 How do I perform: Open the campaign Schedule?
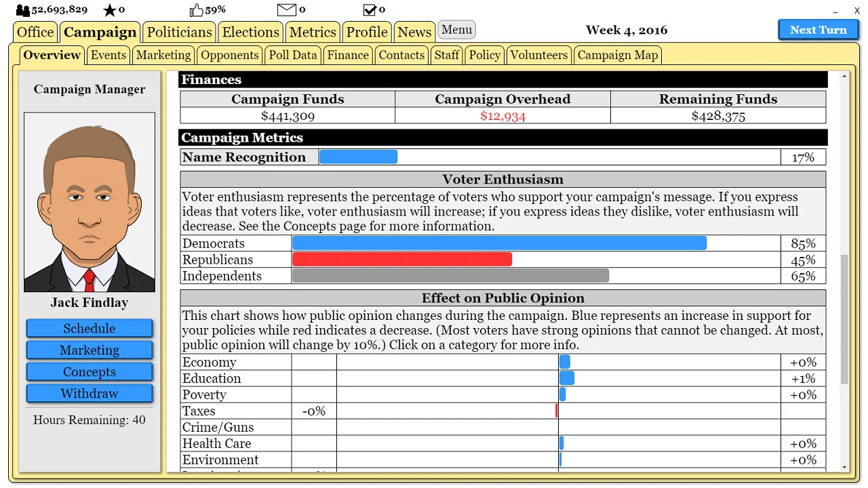tap(89, 328)
